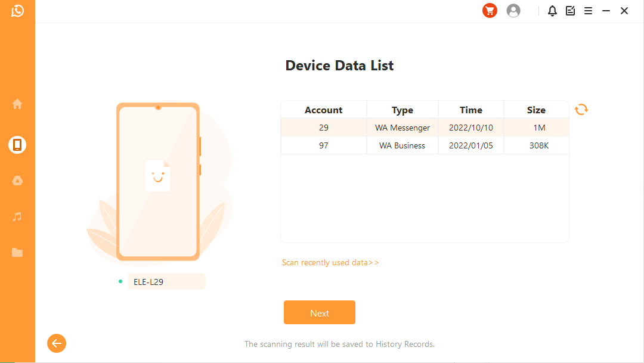644x363 pixels.
Task: Select the device phone icon in sidebar
Action: 17,144
